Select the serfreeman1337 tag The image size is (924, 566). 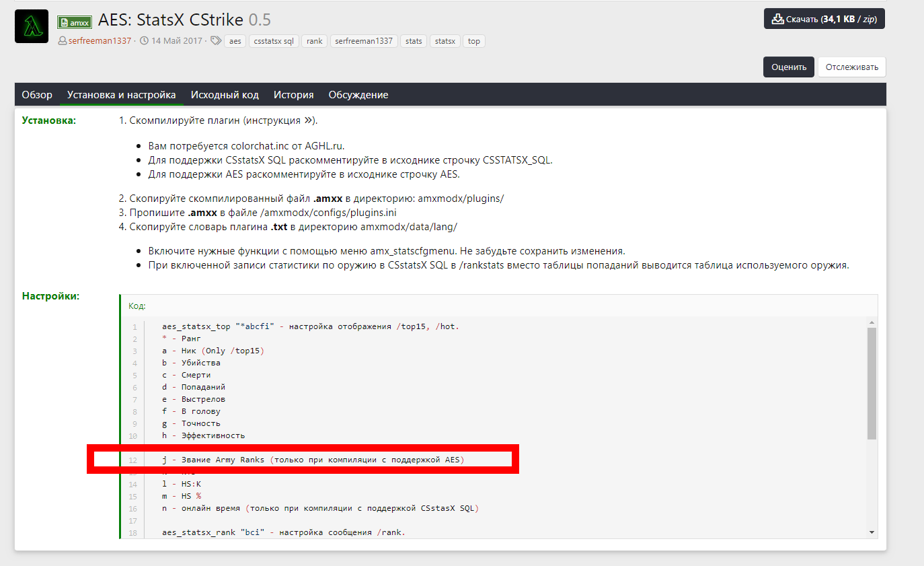click(x=364, y=41)
